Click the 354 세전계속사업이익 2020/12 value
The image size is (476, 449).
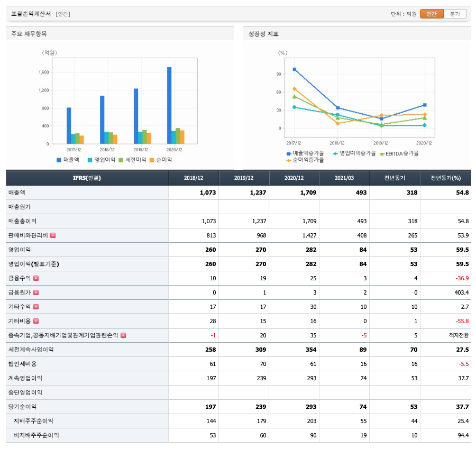(x=311, y=350)
